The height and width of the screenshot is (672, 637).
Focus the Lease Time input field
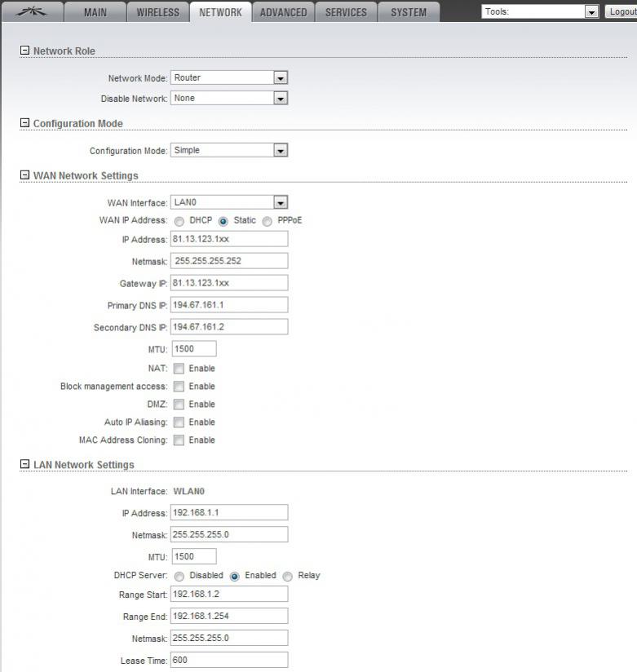229,660
